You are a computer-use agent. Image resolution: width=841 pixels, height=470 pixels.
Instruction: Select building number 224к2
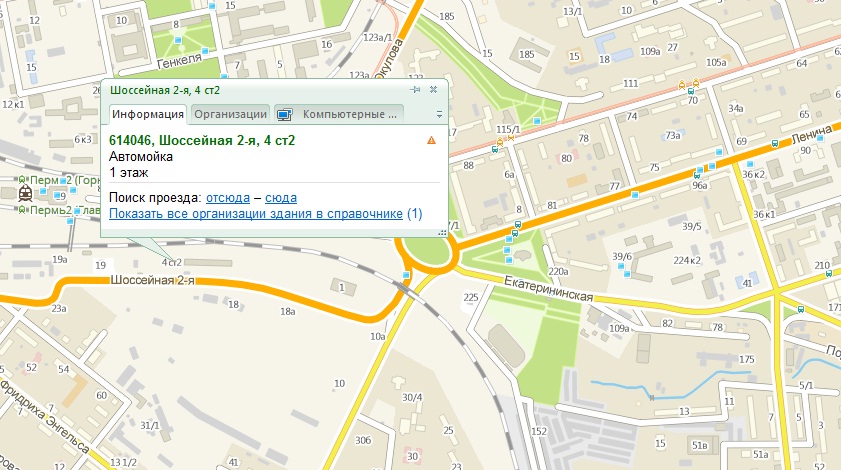[x=687, y=261]
